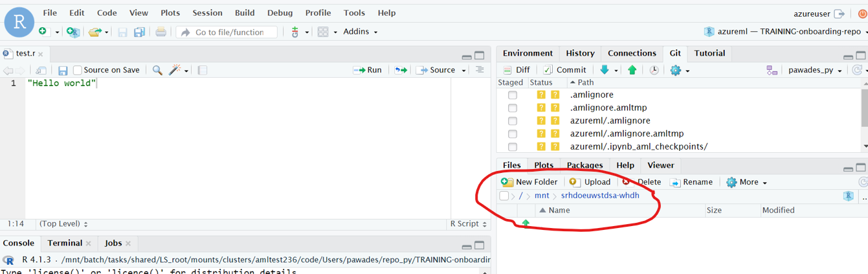Go to parent directory green arrow
Viewport: 868px width, 274px height.
(526, 223)
